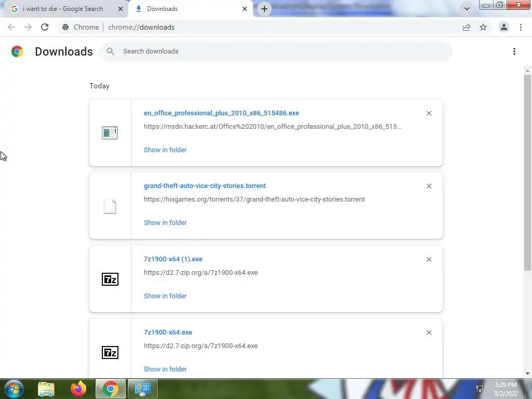Viewport: 532px width, 399px height.
Task: Close the Google Search tab
Action: pos(121,9)
